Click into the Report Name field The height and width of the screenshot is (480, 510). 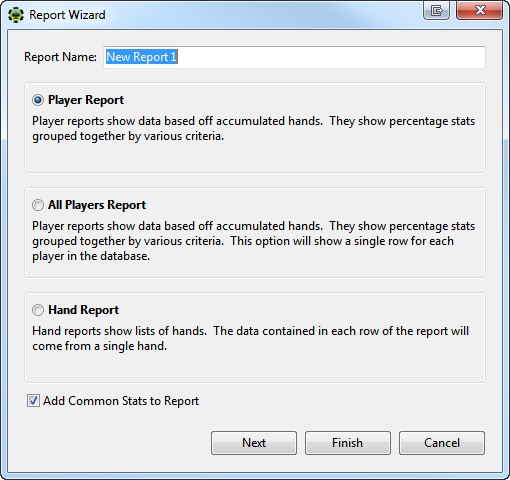point(294,57)
